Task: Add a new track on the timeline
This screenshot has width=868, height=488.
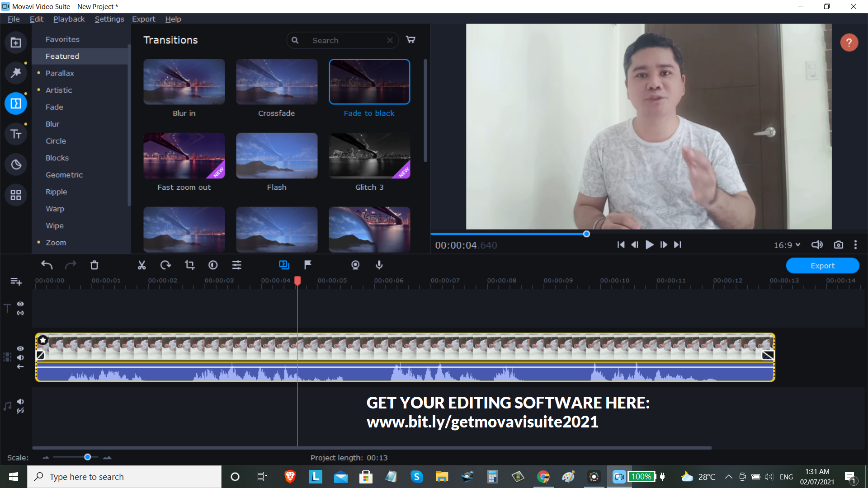Action: 16,282
